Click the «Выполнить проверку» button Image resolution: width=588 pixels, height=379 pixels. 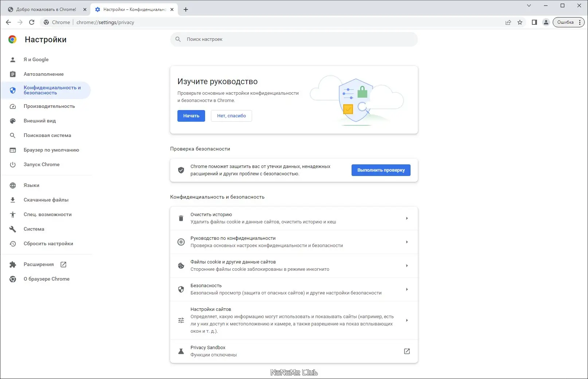tap(381, 170)
